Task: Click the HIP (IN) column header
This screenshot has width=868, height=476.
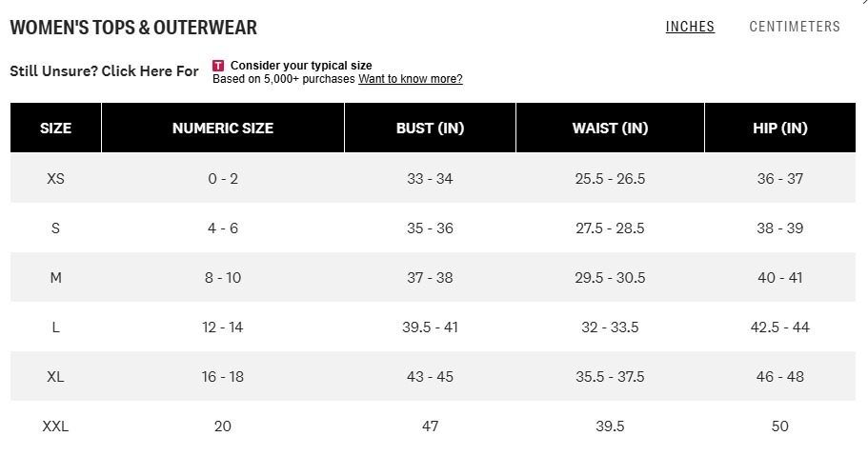Action: coord(779,129)
